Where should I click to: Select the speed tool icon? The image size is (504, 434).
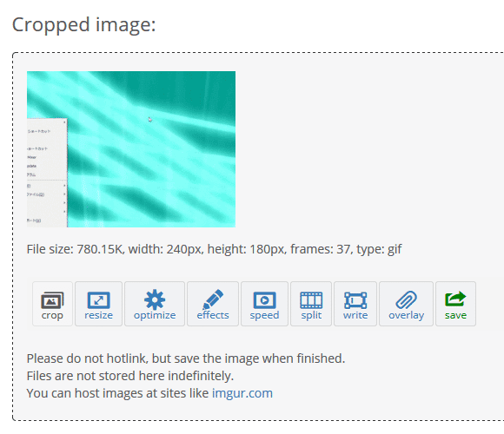264,300
